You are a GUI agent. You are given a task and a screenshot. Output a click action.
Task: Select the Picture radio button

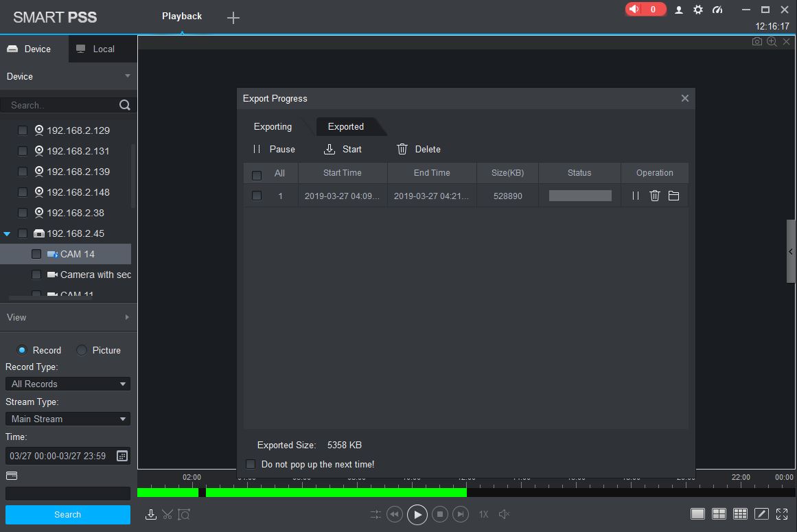point(81,350)
